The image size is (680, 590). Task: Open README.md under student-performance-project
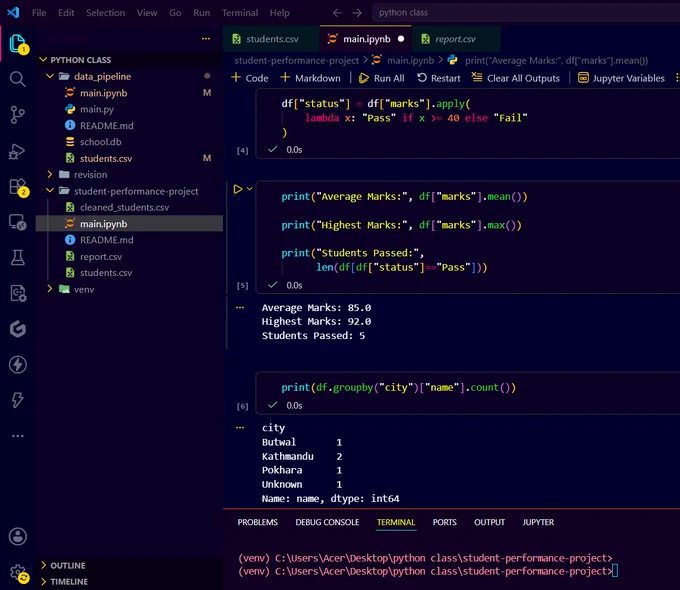107,240
